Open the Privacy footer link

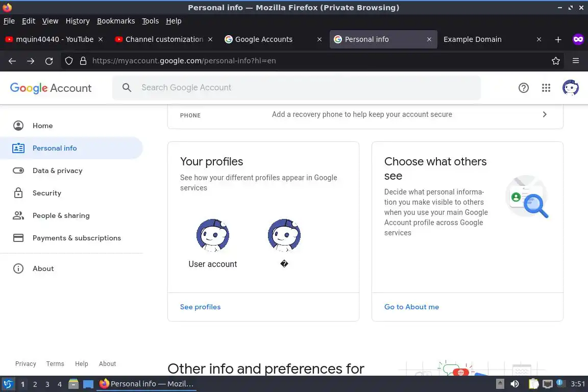point(26,364)
